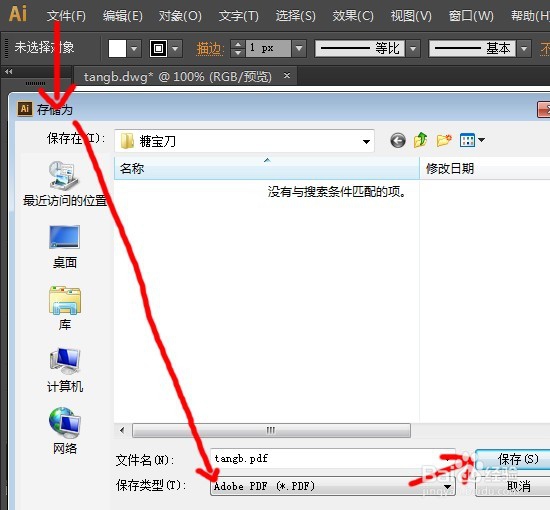Open the 窗口(W) menu

click(x=471, y=15)
